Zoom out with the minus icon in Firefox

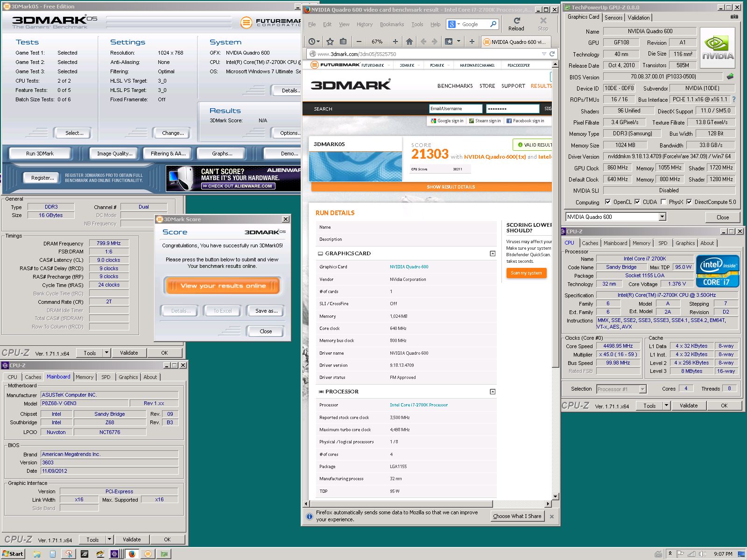pyautogui.click(x=359, y=42)
